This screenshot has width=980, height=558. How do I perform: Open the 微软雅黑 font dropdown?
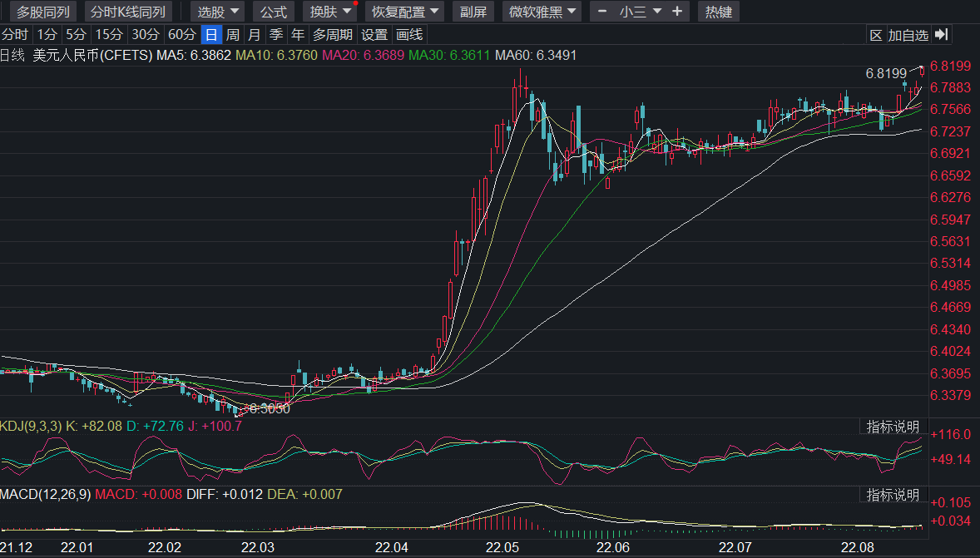coord(544,12)
